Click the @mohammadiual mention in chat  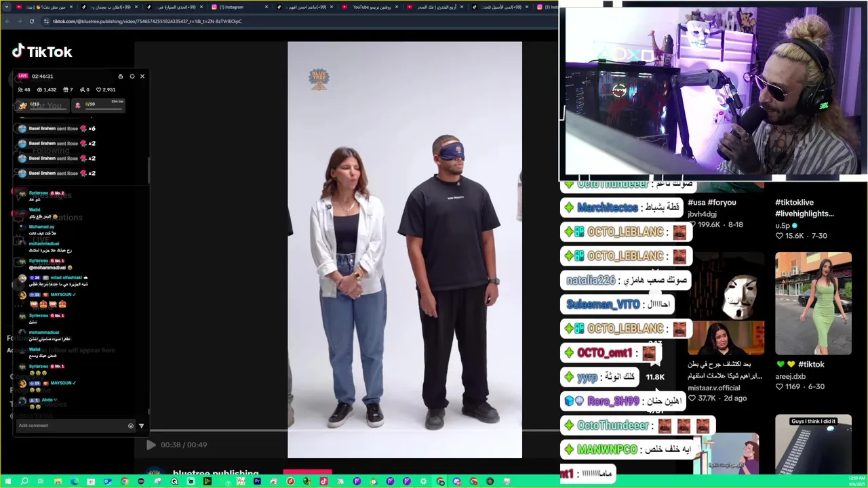point(47,268)
